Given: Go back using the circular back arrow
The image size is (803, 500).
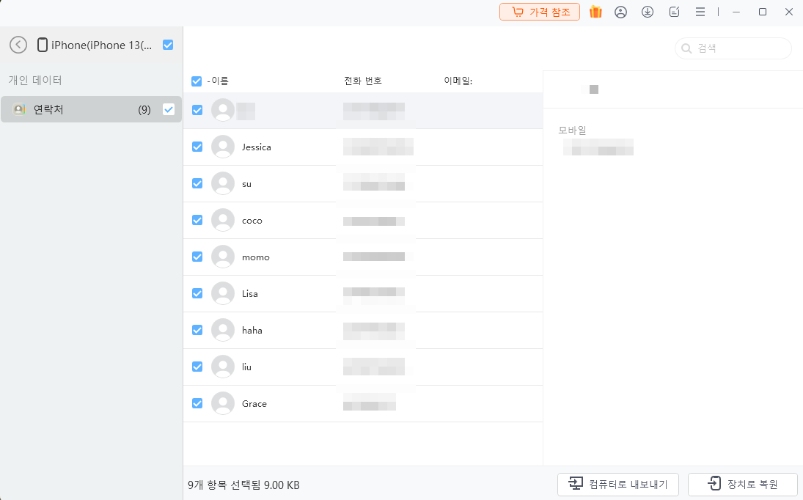Looking at the screenshot, I should [18, 45].
